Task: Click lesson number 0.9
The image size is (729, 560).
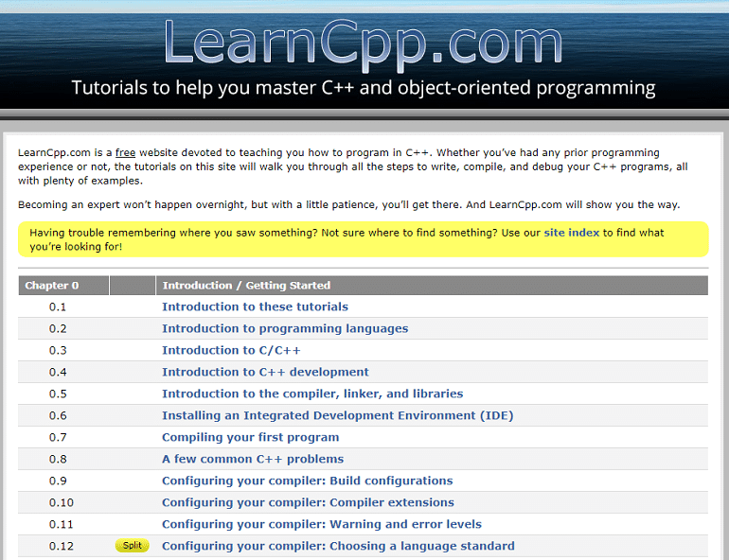Action: click(58, 481)
